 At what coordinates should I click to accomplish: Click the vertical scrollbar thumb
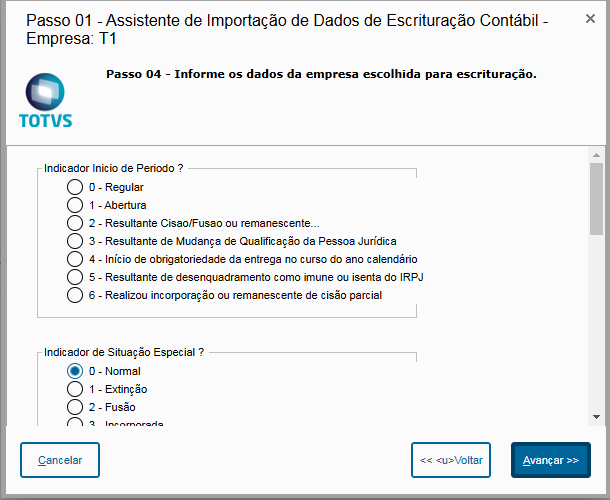pos(596,198)
